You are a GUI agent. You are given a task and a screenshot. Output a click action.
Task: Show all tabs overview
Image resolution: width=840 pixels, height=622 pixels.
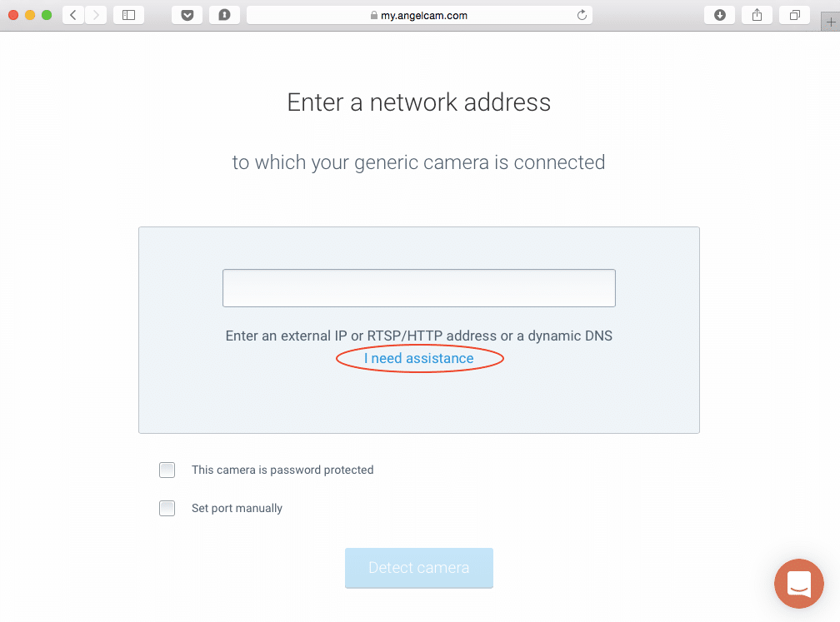pyautogui.click(x=795, y=15)
